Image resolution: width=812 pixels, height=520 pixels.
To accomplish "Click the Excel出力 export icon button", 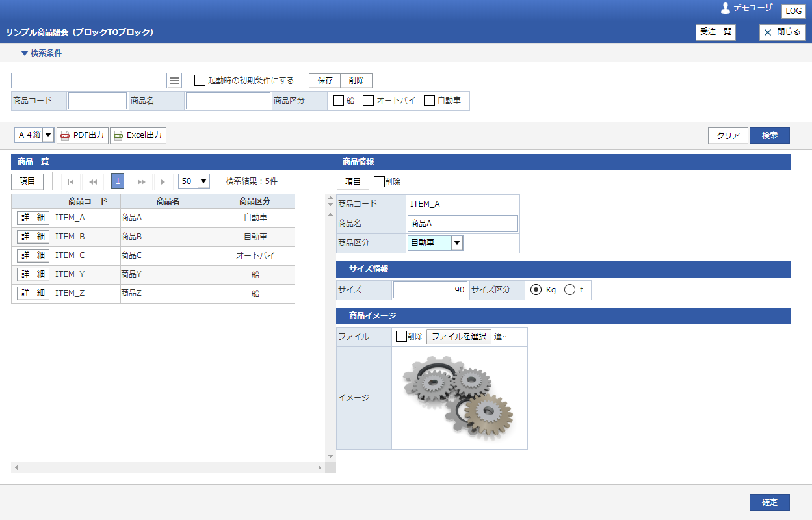I will [138, 135].
